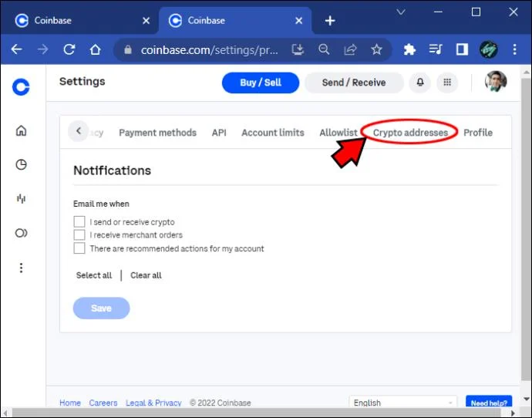Open the Extensions puzzle icon
532x418 pixels.
(x=409, y=50)
